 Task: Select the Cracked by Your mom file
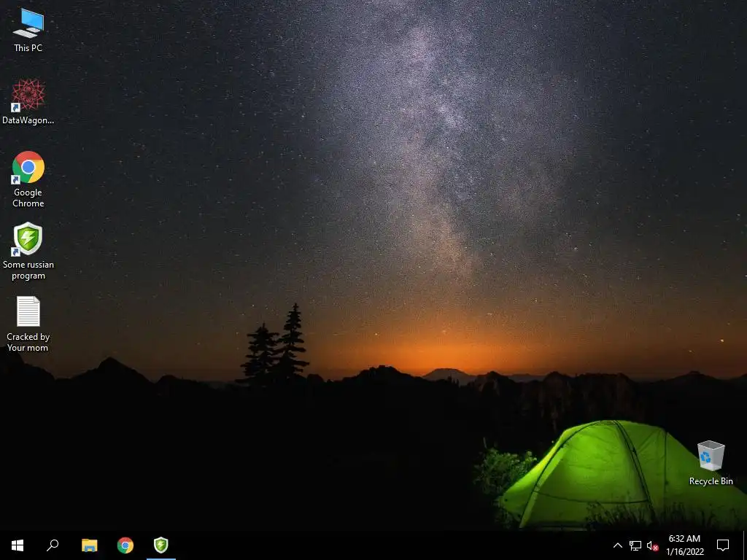(x=28, y=324)
